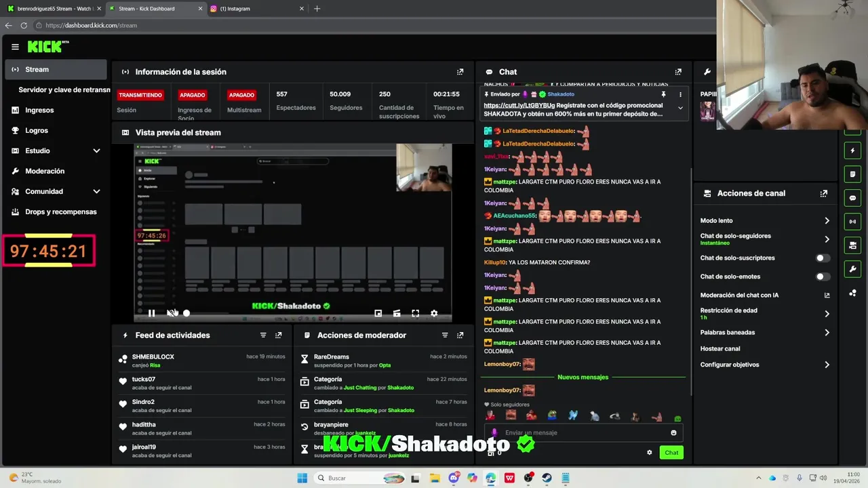This screenshot has height=488, width=868.
Task: Open the hamburger menu beside Kick logo
Action: 15,47
